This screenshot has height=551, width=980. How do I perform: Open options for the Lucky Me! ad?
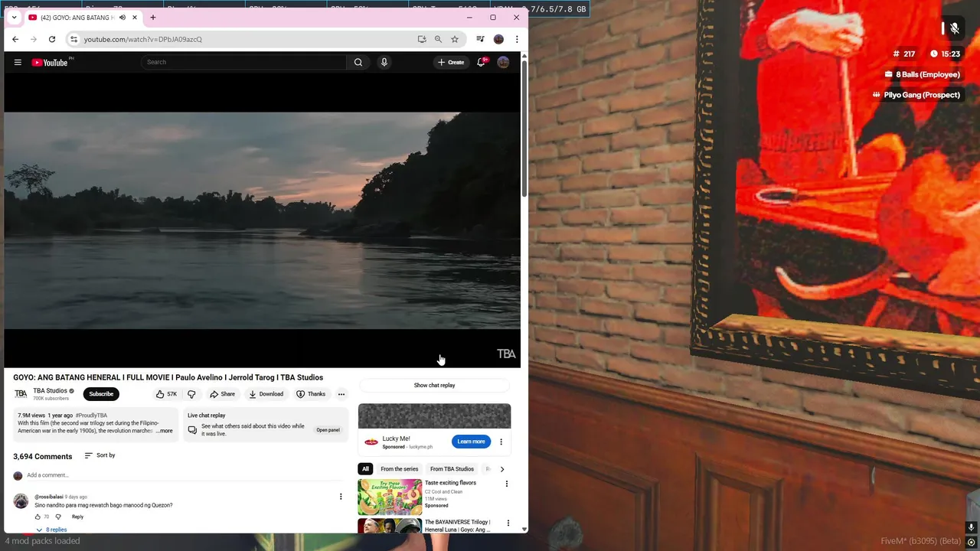(501, 442)
